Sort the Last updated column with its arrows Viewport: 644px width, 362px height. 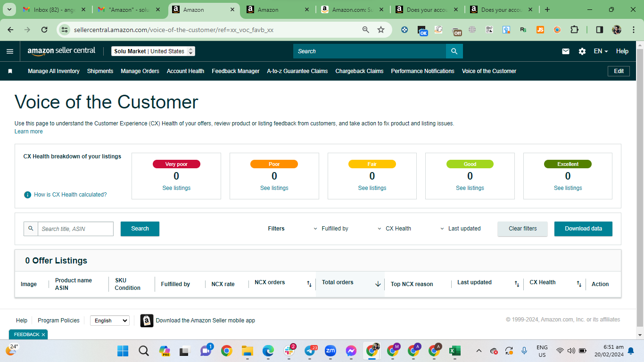point(517,284)
